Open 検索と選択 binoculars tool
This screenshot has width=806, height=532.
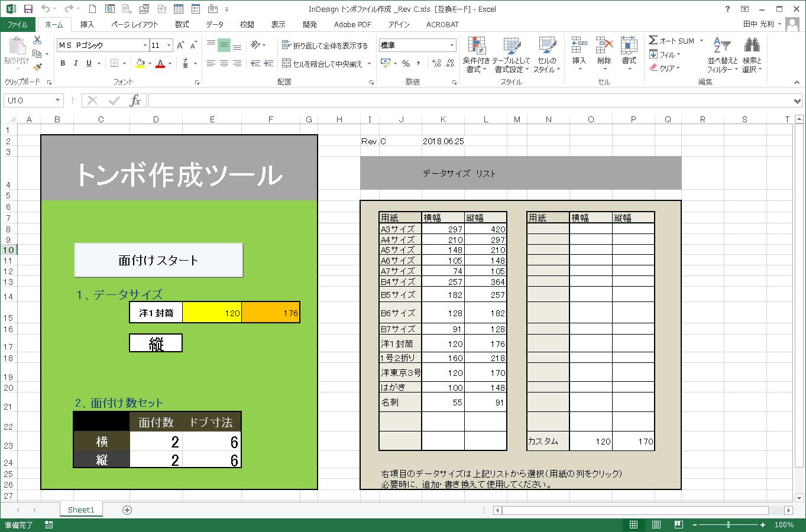(752, 55)
